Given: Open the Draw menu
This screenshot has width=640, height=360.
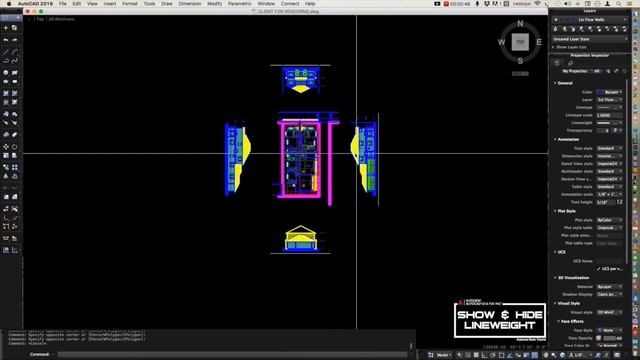Looking at the screenshot, I should tap(167, 4).
